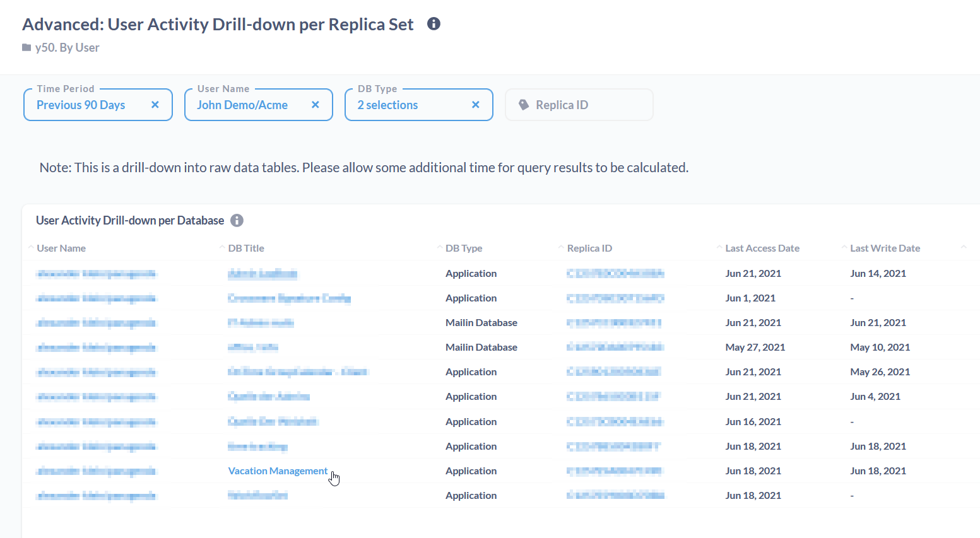Screen dimensions: 980x538
Task: Clear the DB Type 2 selections filter
Action: tap(476, 105)
